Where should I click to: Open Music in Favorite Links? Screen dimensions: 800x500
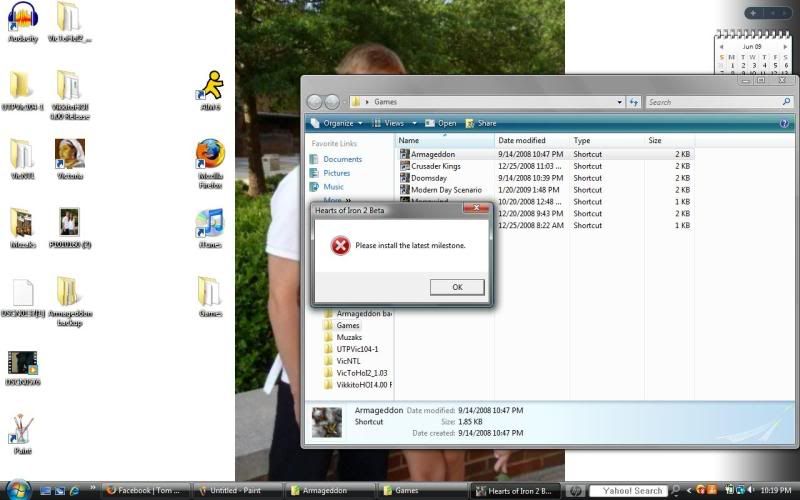tap(327, 187)
